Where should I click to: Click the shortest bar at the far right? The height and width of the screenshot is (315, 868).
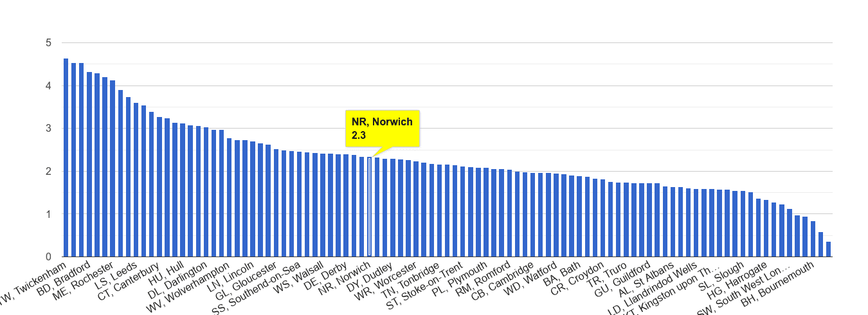pyautogui.click(x=828, y=249)
